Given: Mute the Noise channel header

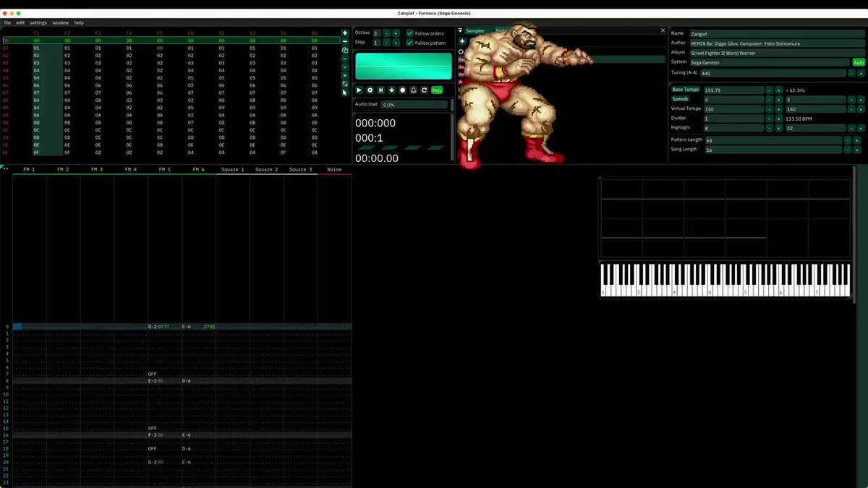Looking at the screenshot, I should pos(334,169).
